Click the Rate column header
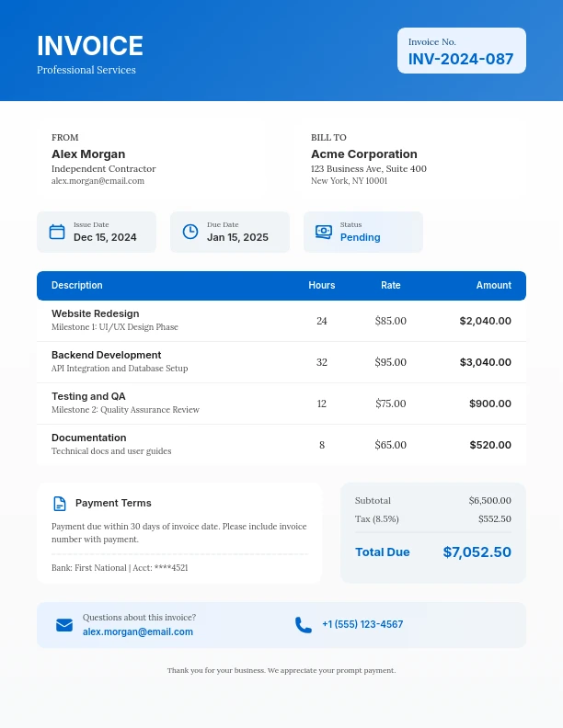This screenshot has width=563, height=728. click(391, 286)
